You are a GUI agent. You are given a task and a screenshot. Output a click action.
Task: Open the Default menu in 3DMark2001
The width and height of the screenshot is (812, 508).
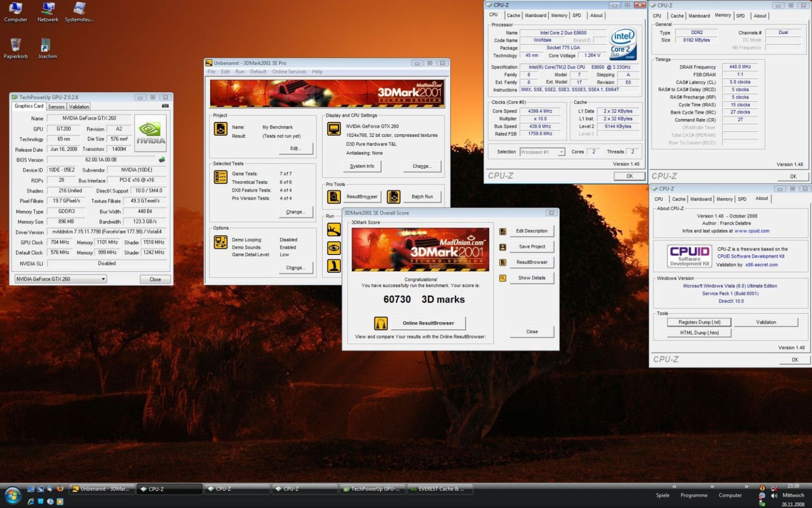258,72
